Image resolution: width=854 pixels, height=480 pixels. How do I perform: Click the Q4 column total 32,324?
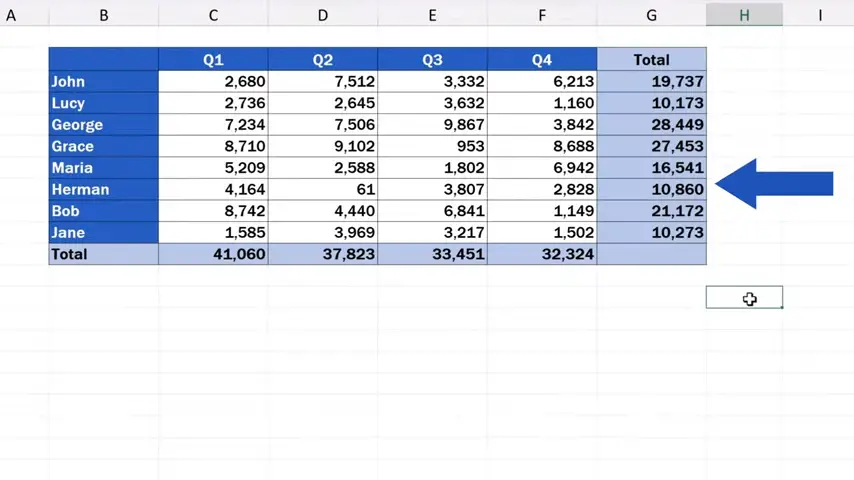tap(541, 254)
